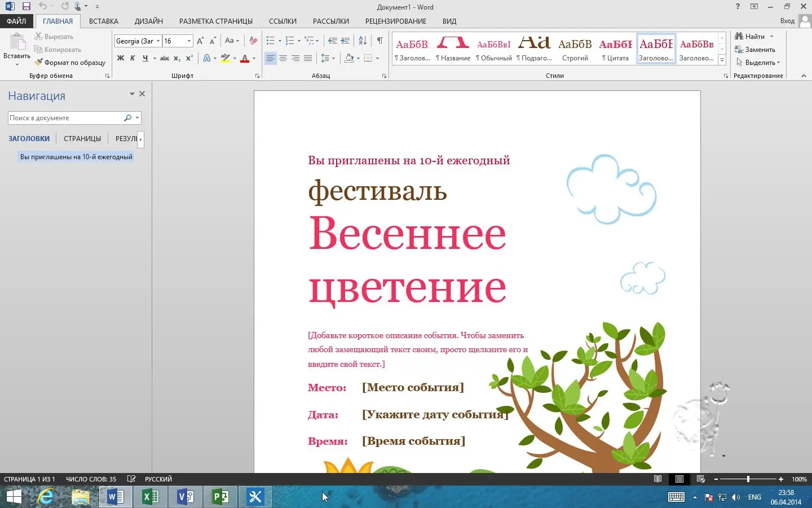Toggle italic formatting
The height and width of the screenshot is (508, 812).
tap(133, 58)
